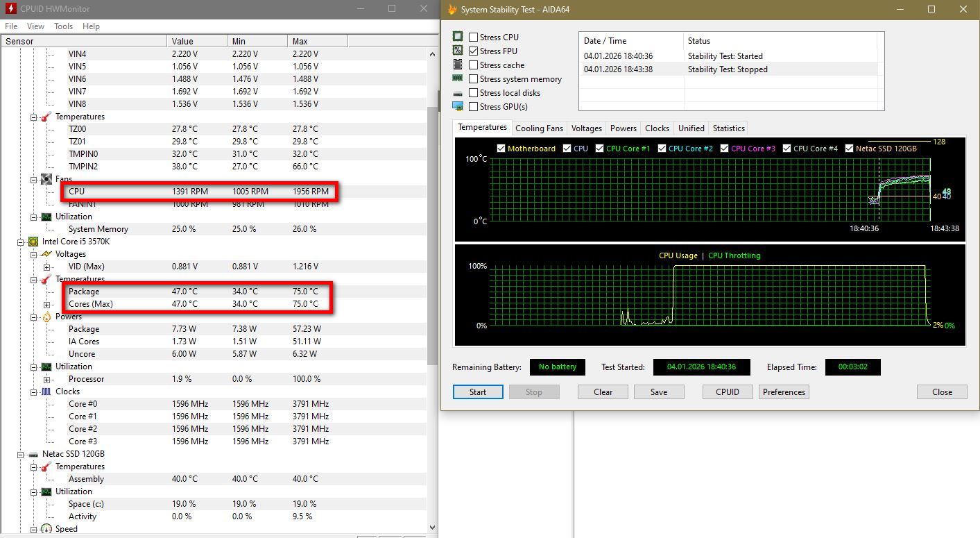980x538 pixels.
Task: Enable the Stress cache checkbox
Action: [x=474, y=65]
